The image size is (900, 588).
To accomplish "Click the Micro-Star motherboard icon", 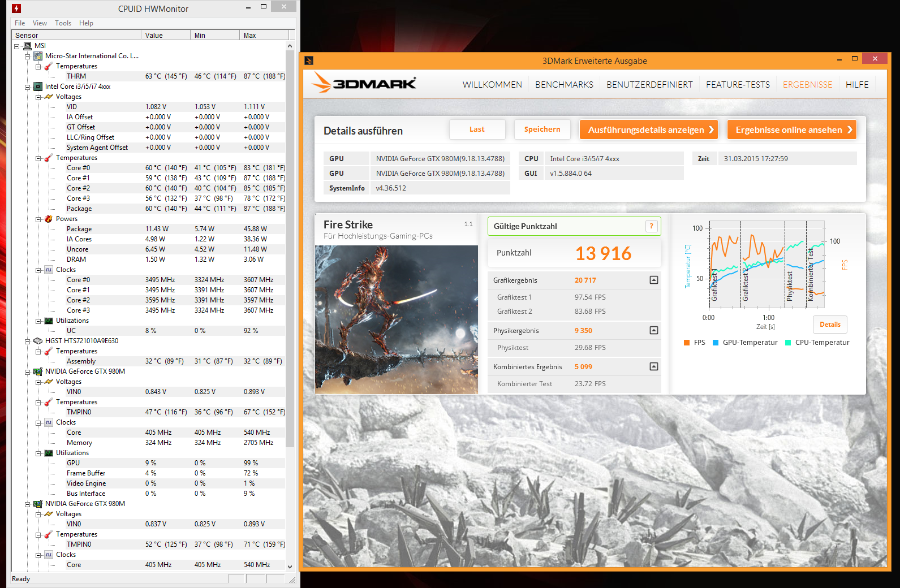I will pyautogui.click(x=38, y=56).
